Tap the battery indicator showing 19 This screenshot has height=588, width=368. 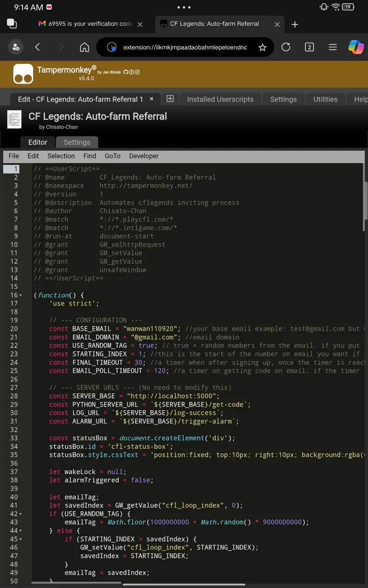(x=349, y=7)
